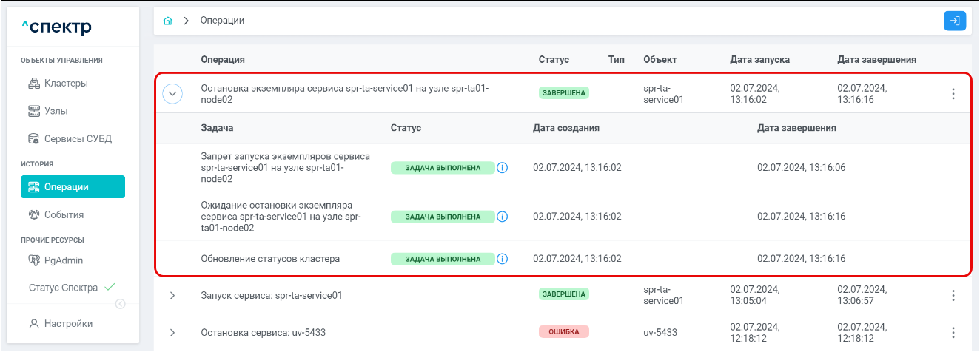Image resolution: width=980 pixels, height=352 pixels.
Task: Open three-dot menu for uv-5433 operation
Action: [953, 333]
